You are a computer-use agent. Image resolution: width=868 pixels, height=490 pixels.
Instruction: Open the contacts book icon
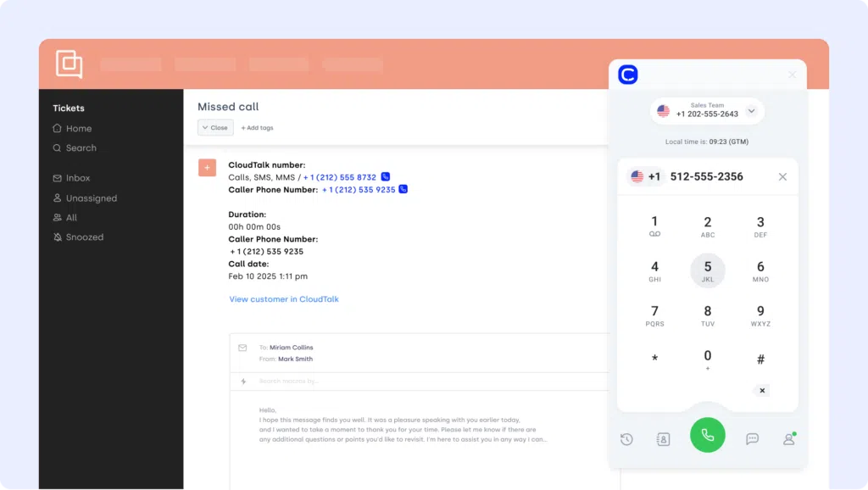pos(663,439)
